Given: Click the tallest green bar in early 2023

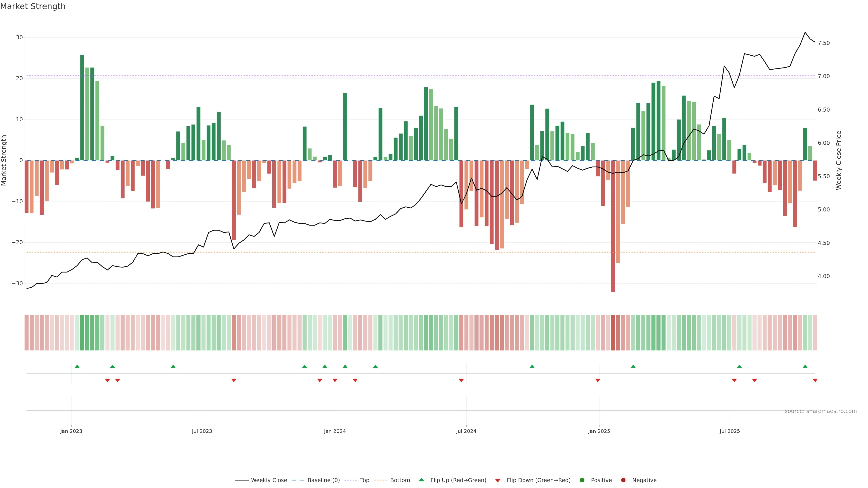Looking at the screenshot, I should (82, 108).
